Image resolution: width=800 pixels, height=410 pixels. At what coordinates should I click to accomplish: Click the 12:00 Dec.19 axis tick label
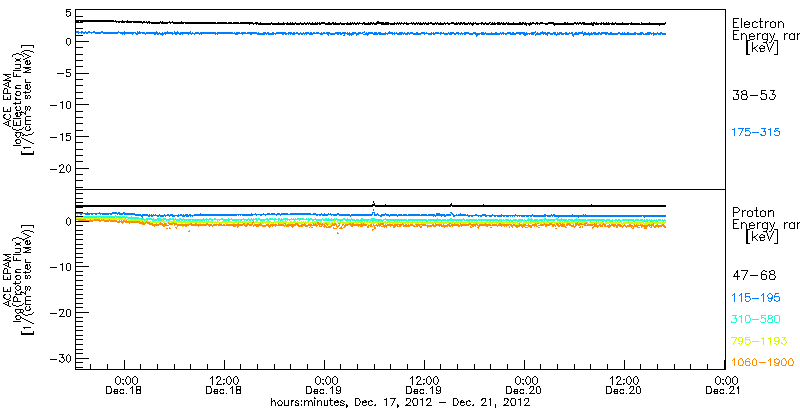tap(424, 385)
